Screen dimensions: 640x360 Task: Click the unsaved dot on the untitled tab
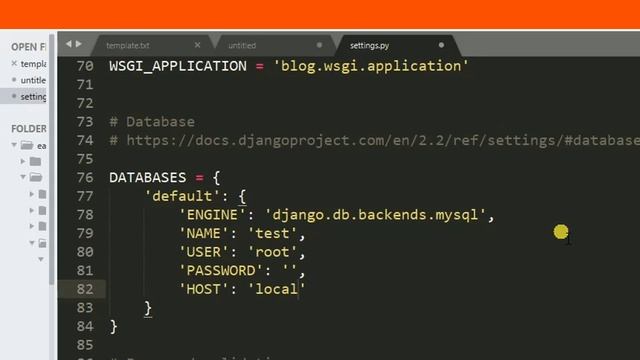[x=319, y=45]
